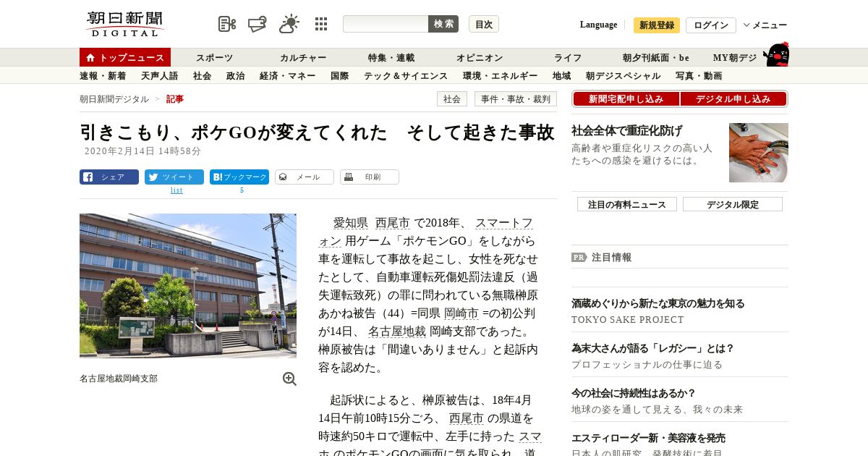Open the services grid icon
The width and height of the screenshot is (868, 456).
tap(321, 24)
